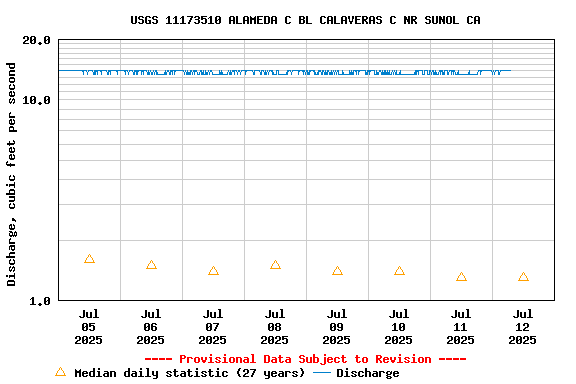
Task: Select the Jul 12 2025 date label
Action: coord(522,327)
